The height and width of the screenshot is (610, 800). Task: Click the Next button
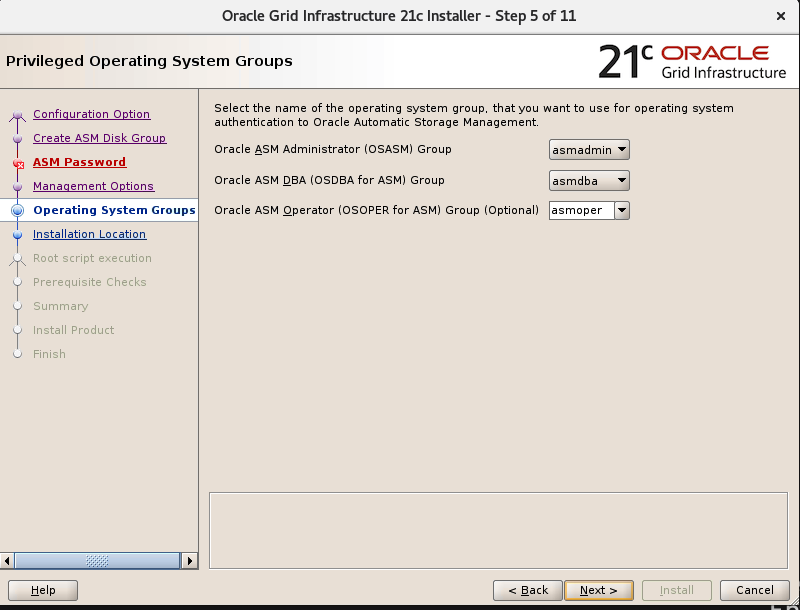599,590
